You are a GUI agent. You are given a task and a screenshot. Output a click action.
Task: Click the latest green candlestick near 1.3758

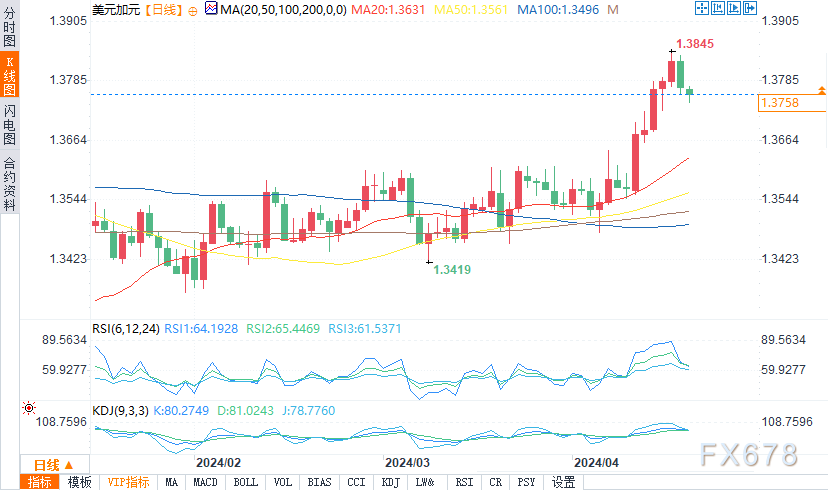coord(690,92)
